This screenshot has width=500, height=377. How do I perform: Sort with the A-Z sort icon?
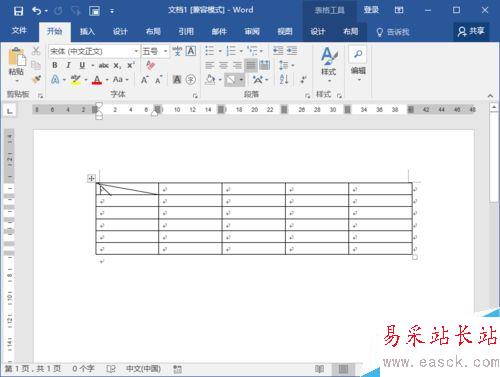coord(284,79)
